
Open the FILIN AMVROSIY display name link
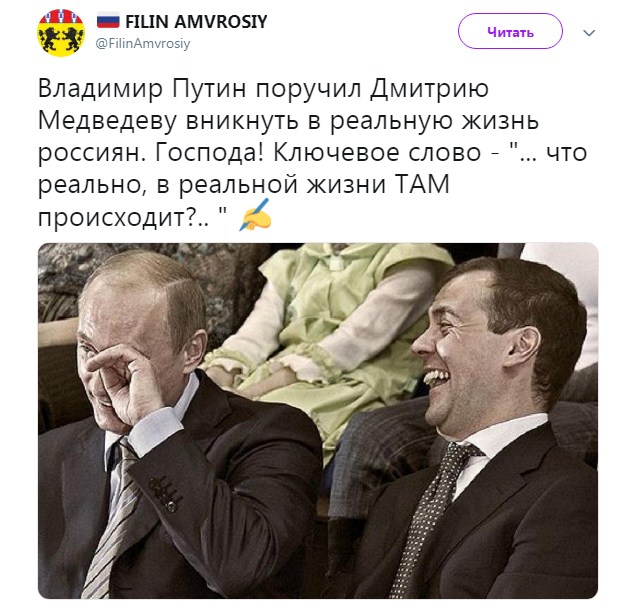196,21
